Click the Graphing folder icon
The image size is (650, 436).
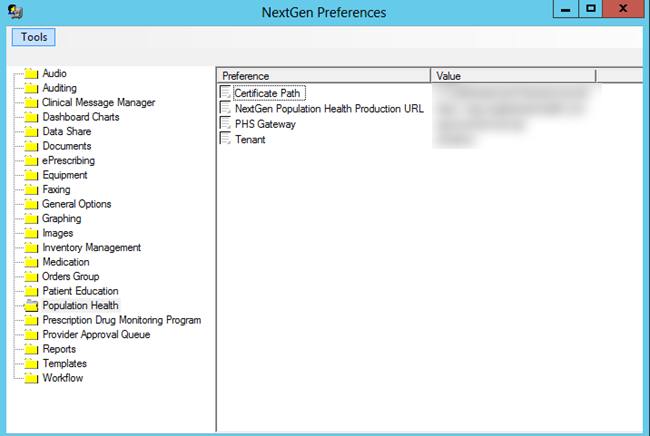(x=31, y=219)
